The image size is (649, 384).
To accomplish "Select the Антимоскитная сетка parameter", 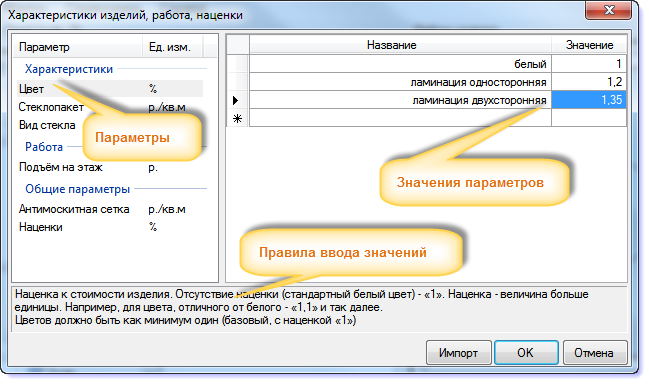I will 74,209.
